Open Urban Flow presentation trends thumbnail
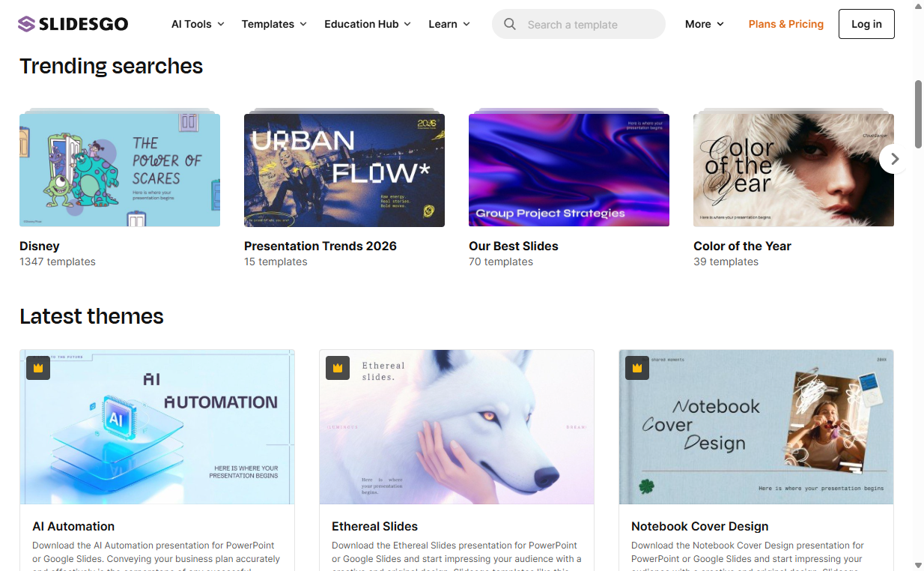 coord(344,170)
